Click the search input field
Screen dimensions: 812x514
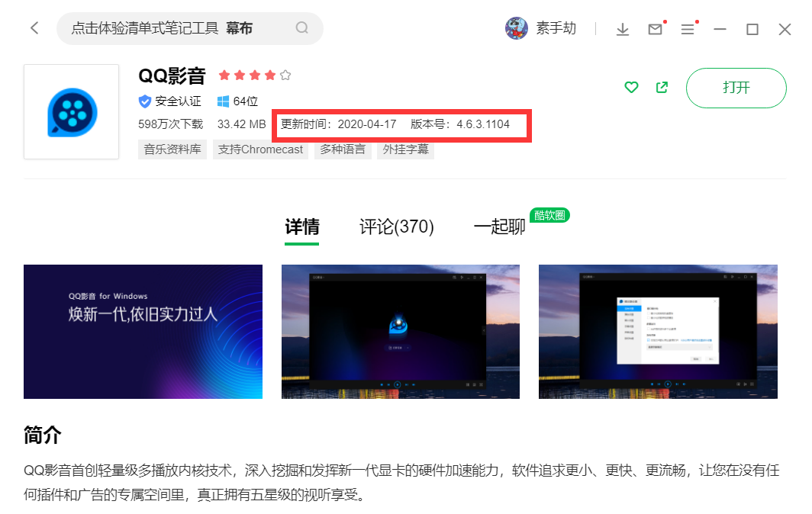click(176, 28)
